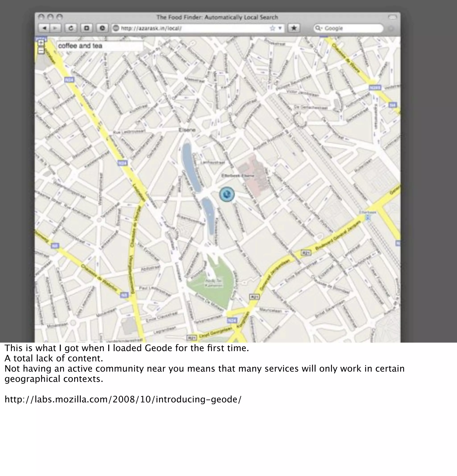Expand the URL history dropdown arrow

(x=280, y=28)
